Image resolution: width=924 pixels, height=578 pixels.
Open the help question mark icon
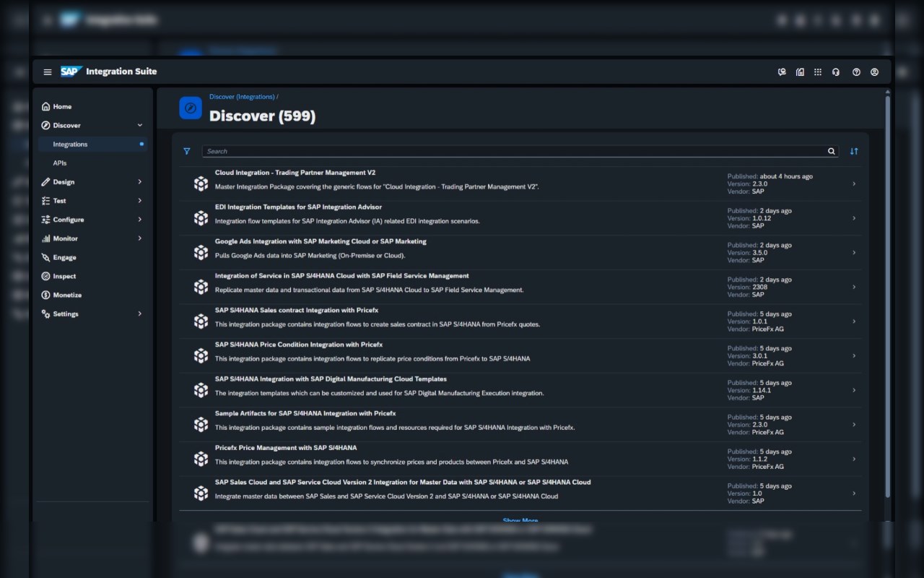click(x=856, y=72)
